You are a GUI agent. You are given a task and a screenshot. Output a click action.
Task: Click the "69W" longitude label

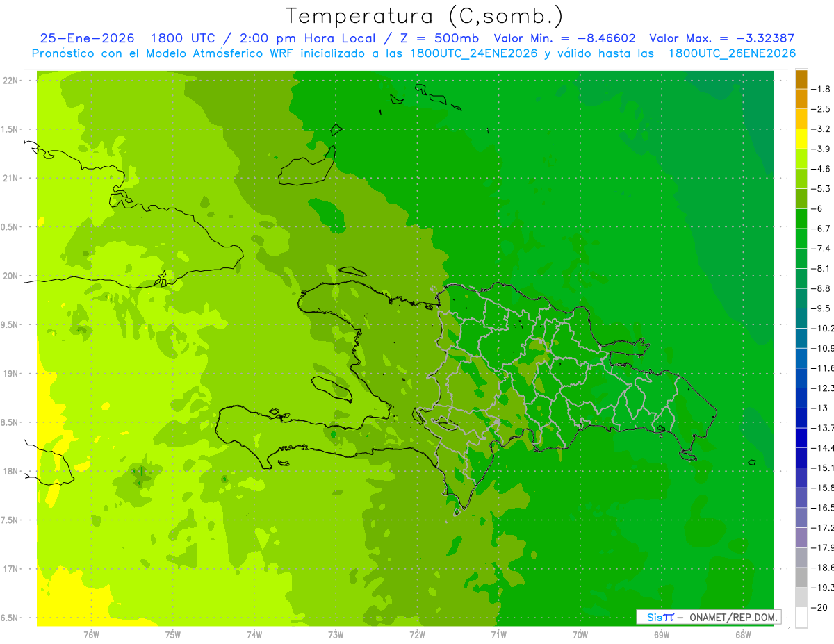click(x=662, y=635)
